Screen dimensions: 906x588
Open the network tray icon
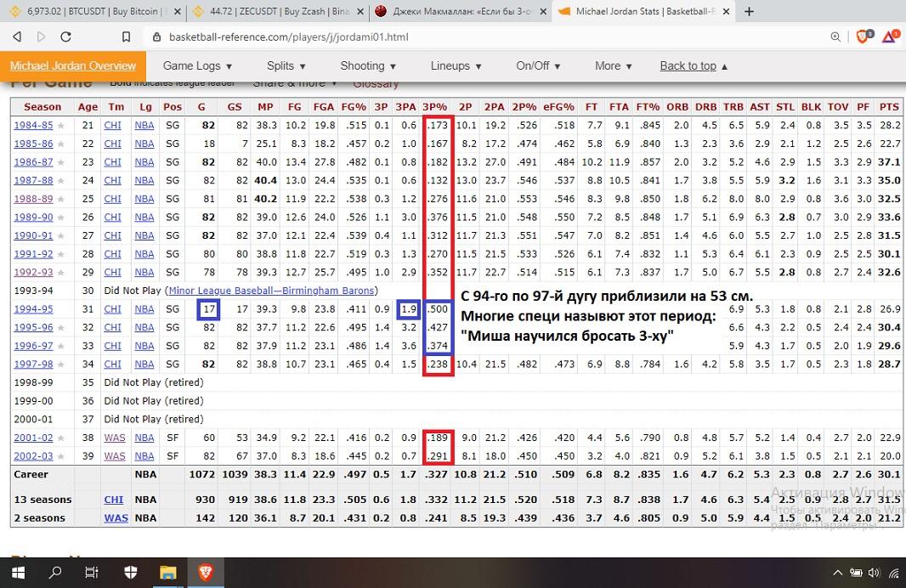click(893, 573)
